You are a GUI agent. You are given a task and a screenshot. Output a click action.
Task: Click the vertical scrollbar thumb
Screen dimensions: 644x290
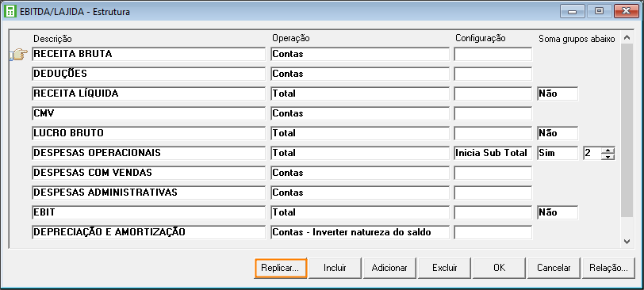627,131
